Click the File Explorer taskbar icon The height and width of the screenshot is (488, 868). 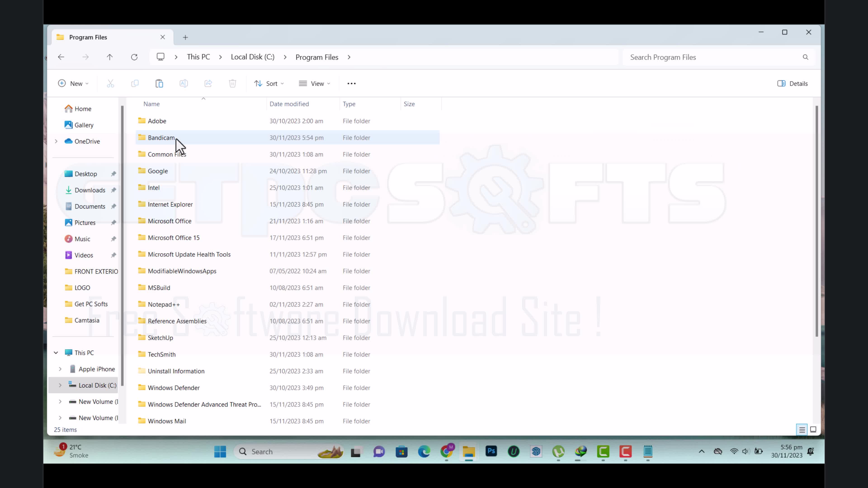[x=469, y=452]
